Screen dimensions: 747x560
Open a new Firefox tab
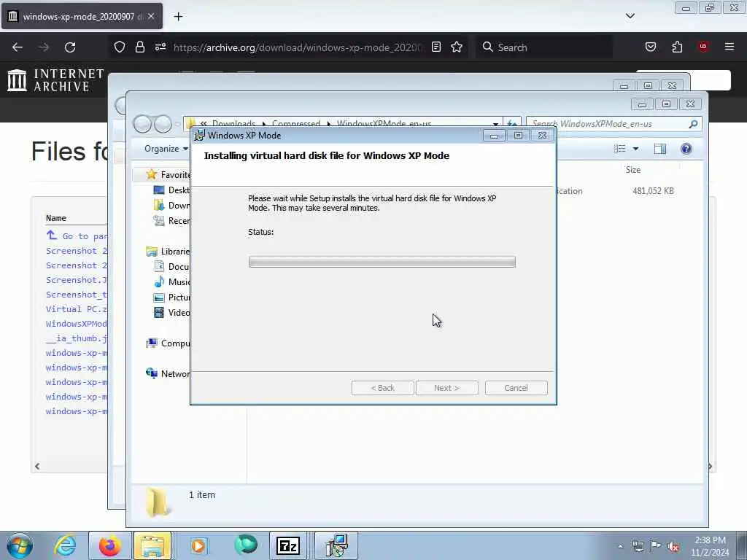[178, 17]
